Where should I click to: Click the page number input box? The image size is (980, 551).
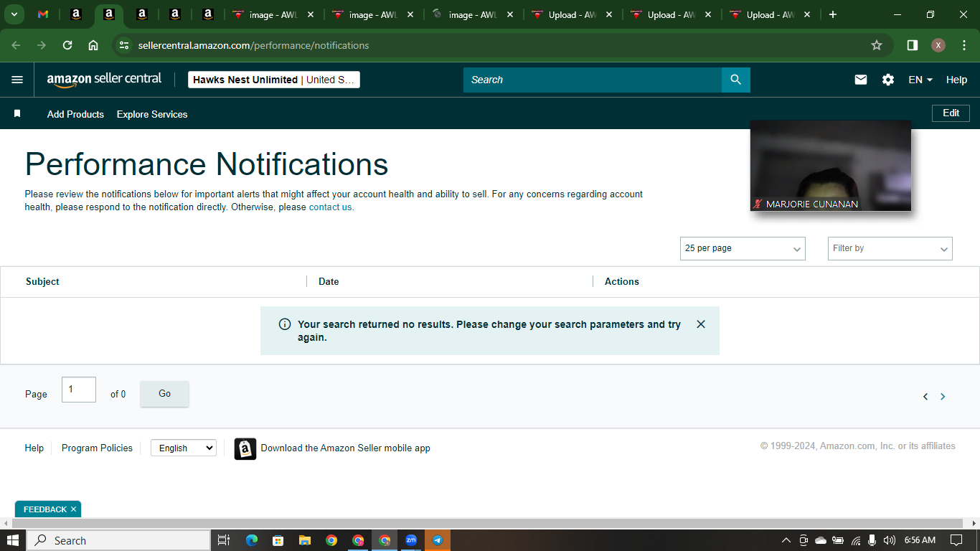[79, 390]
